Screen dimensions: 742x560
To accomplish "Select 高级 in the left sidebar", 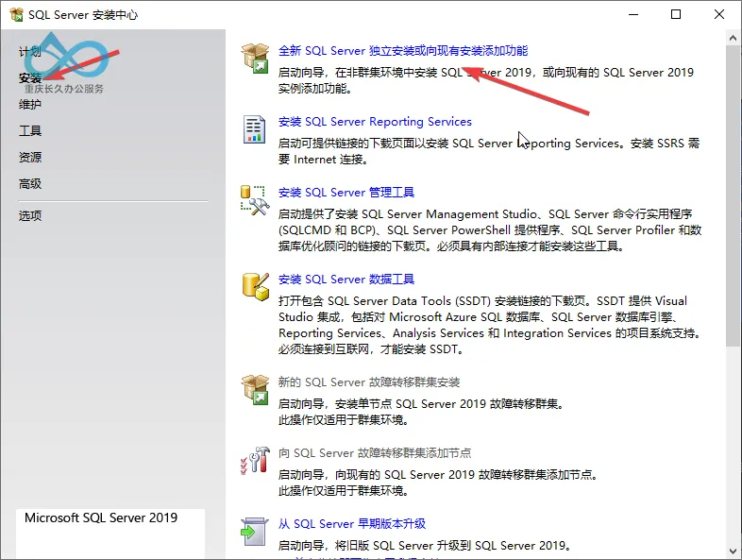I will (x=30, y=183).
